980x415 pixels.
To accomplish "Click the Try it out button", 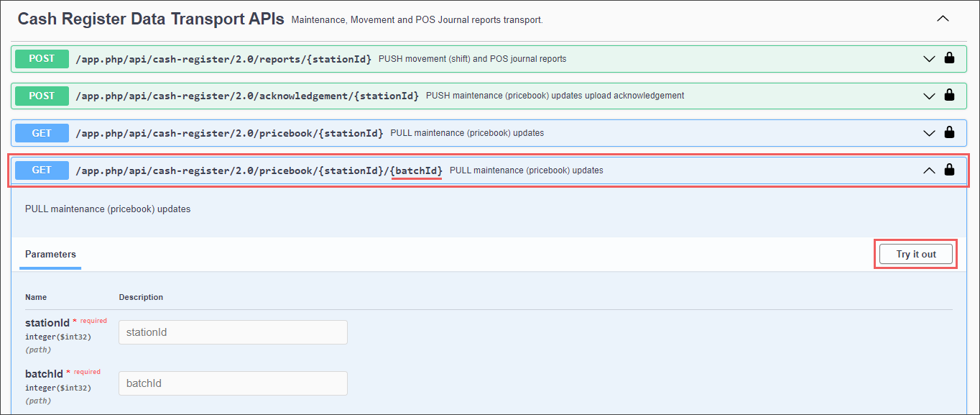I will [x=915, y=254].
